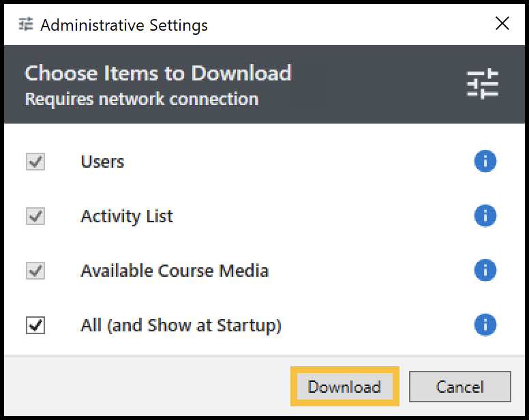Click the info icon next to Users

(485, 162)
